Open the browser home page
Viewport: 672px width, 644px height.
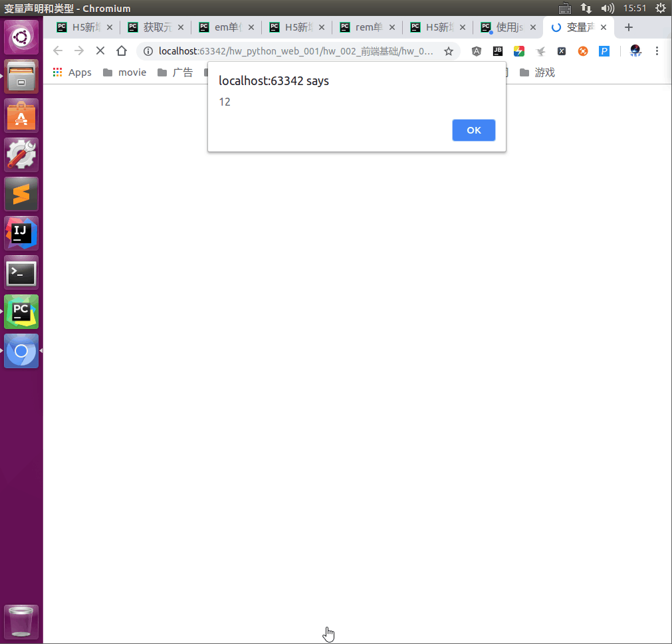[x=122, y=51]
